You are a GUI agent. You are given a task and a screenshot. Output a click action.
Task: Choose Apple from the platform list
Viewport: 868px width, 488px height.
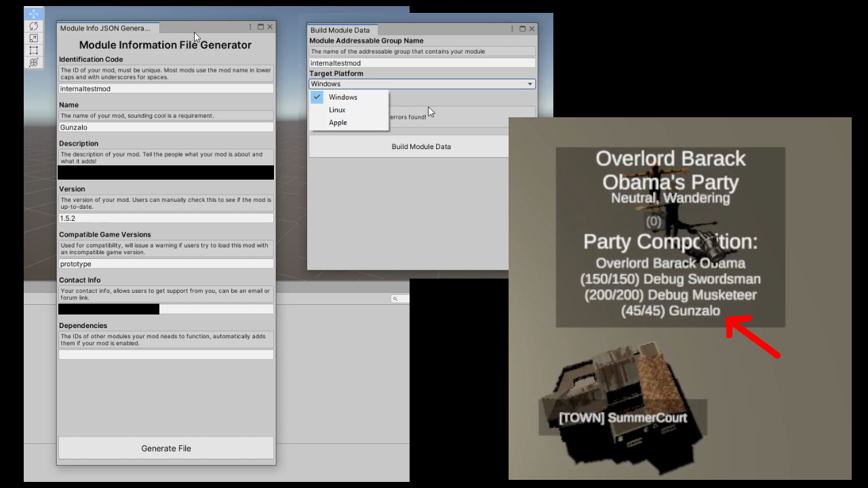(338, 123)
